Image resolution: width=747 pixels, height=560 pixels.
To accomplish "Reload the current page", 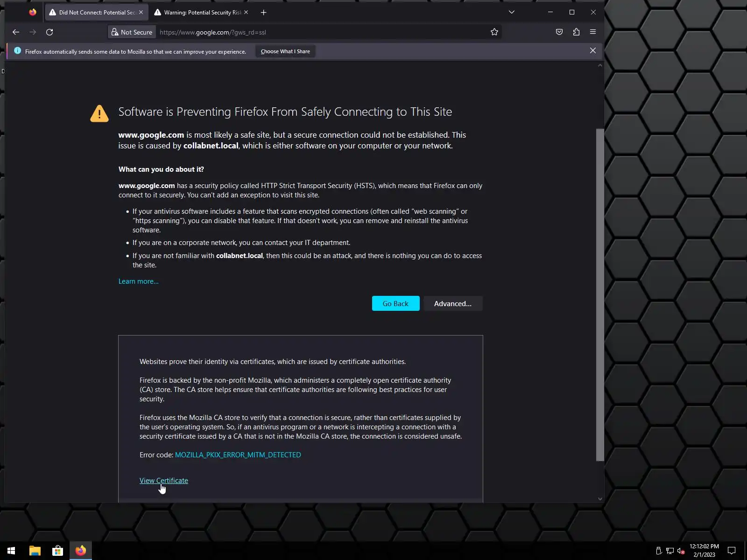I will pos(49,32).
